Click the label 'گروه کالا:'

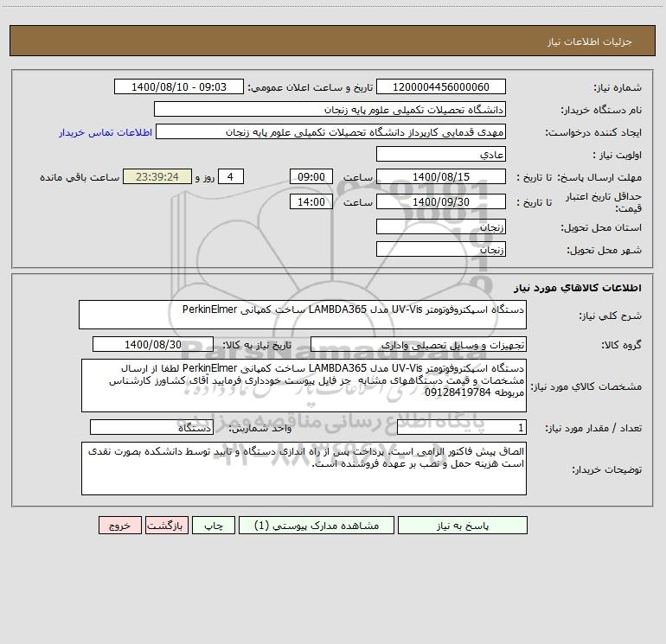[621, 345]
